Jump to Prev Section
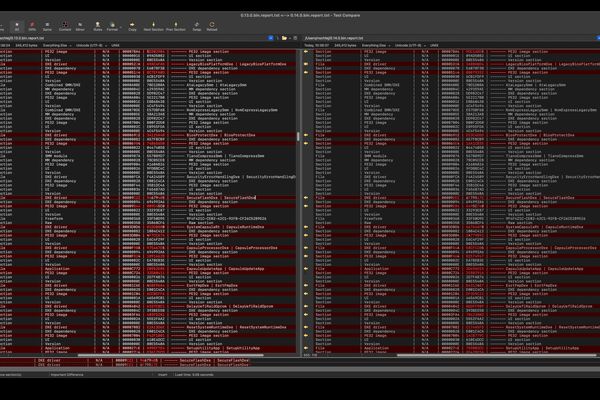 click(x=176, y=26)
